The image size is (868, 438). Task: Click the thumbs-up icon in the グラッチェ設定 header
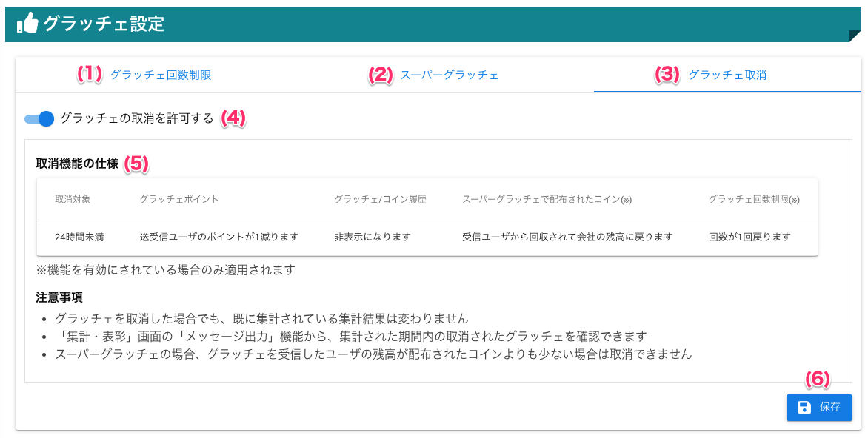[27, 23]
